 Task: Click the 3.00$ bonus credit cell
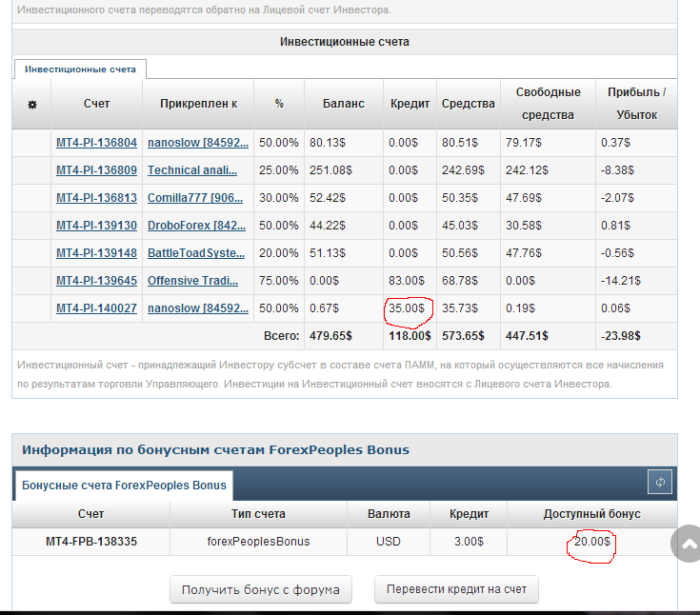click(469, 542)
